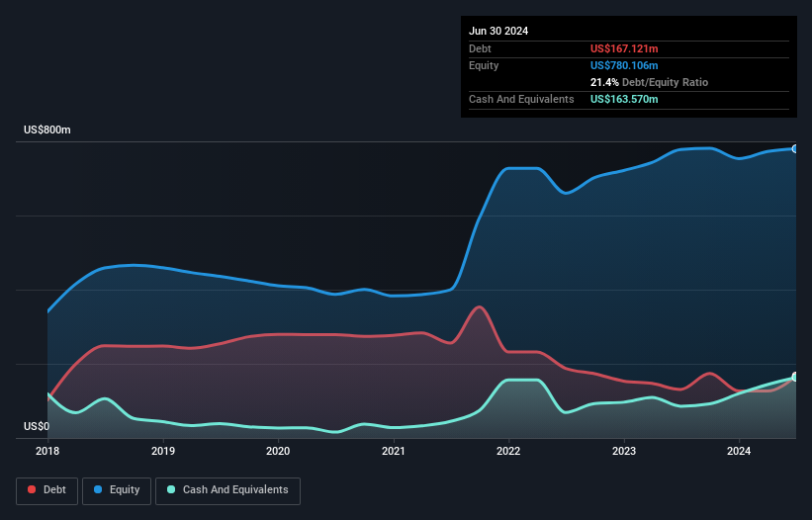Click the Jun 30 2024 tooltip date
The height and width of the screenshot is (520, 812).
(498, 31)
